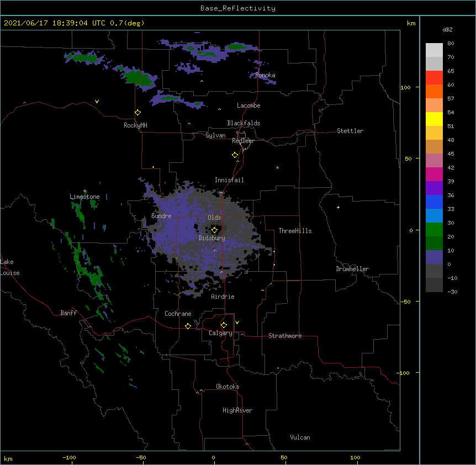Click the Didsbury town label
Viewport: 476px width, 465px height.
pos(212,238)
